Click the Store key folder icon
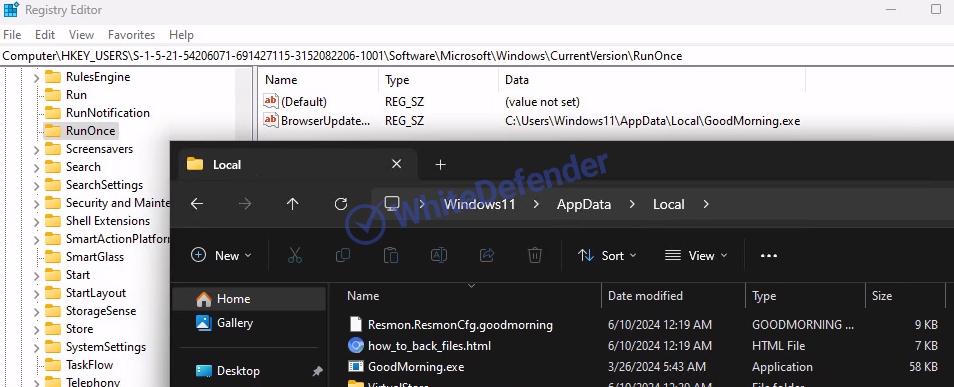 pos(53,329)
